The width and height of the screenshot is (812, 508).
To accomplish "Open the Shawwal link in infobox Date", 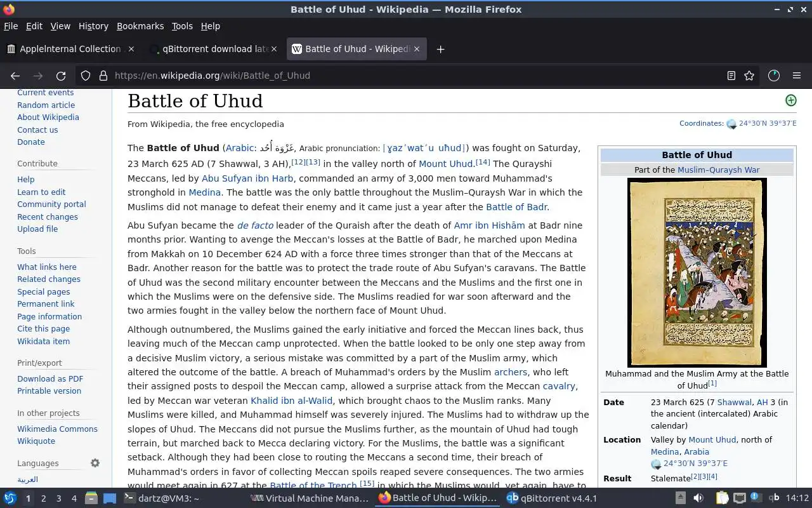I will pyautogui.click(x=734, y=403).
